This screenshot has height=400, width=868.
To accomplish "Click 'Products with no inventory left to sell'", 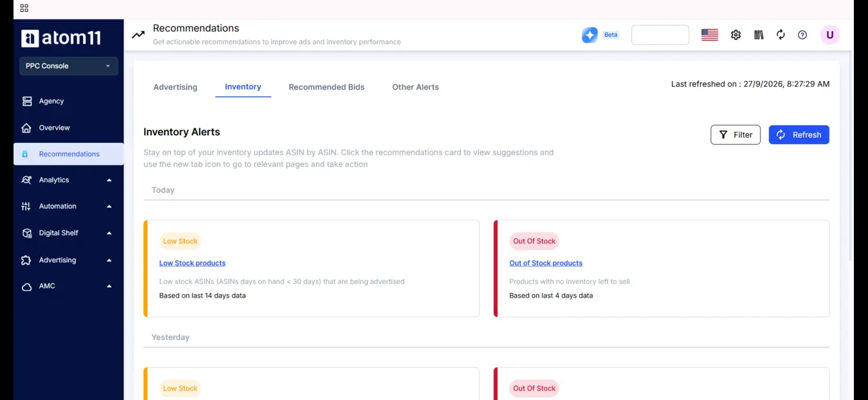I will [569, 281].
